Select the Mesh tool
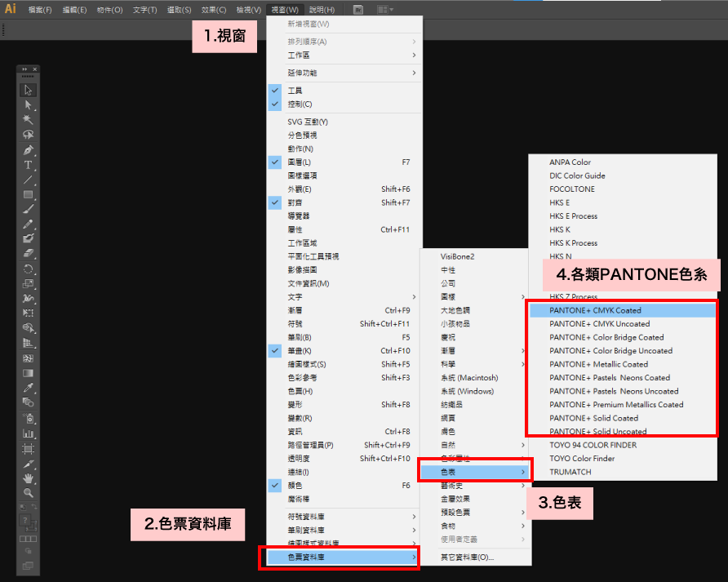Image resolution: width=728 pixels, height=582 pixels. 28,358
